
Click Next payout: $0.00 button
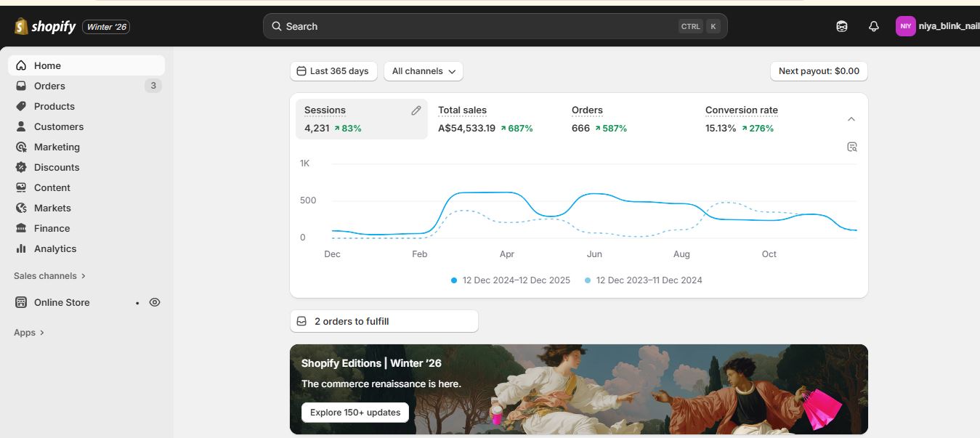pos(819,71)
